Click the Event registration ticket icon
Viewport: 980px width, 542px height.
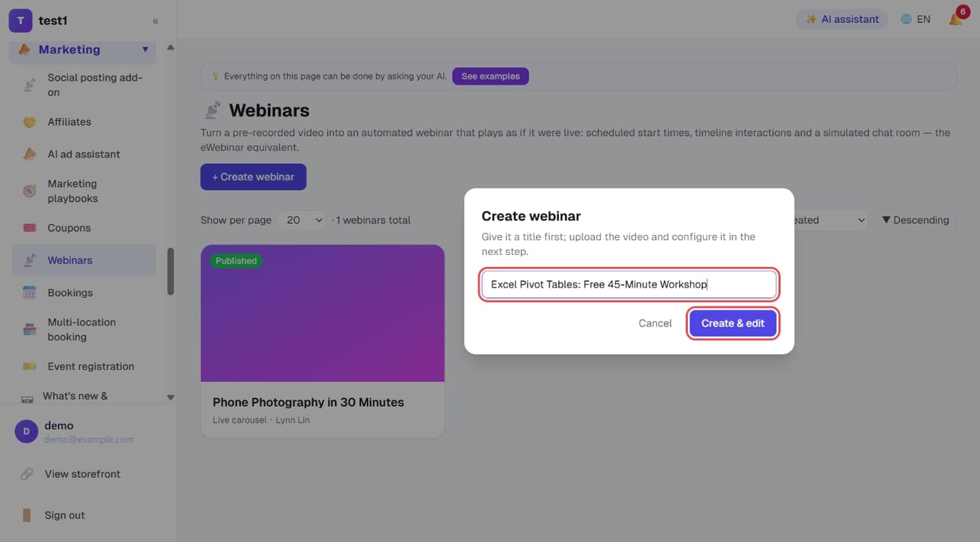(30, 366)
